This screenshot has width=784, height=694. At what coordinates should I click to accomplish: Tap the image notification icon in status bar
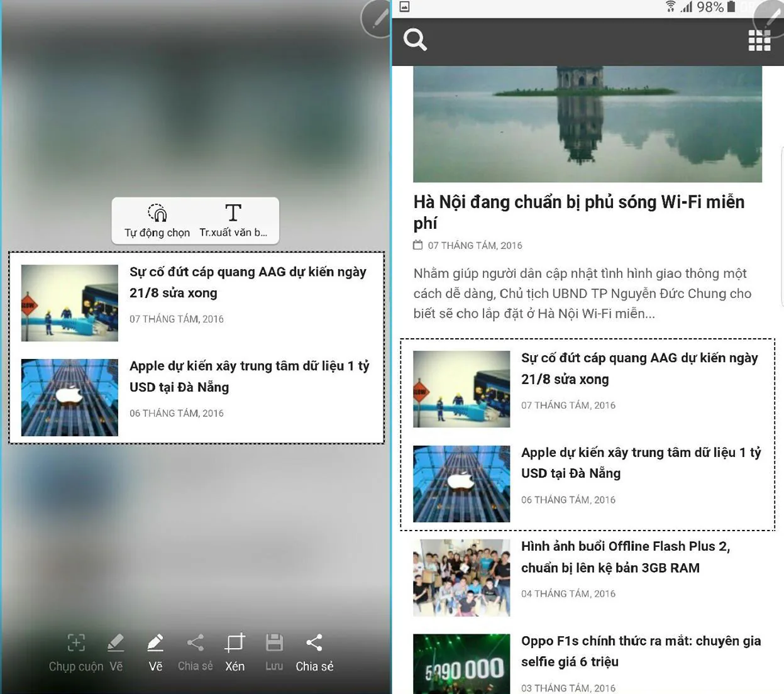click(x=405, y=7)
